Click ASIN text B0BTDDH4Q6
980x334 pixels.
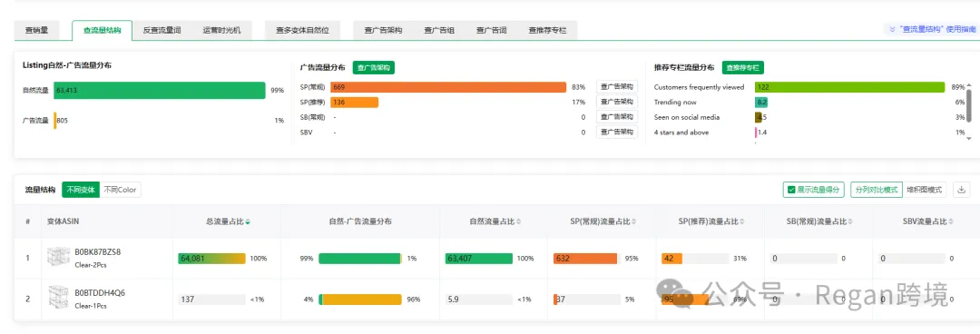pyautogui.click(x=100, y=293)
